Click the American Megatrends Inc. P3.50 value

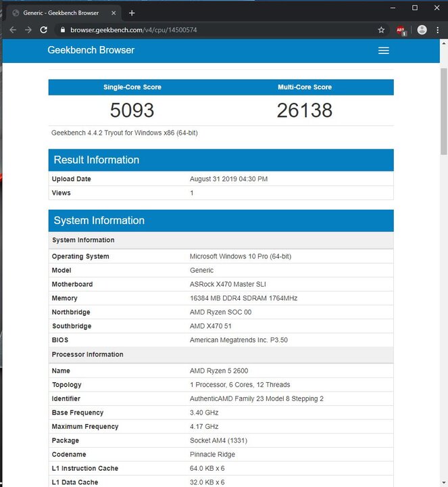239,340
